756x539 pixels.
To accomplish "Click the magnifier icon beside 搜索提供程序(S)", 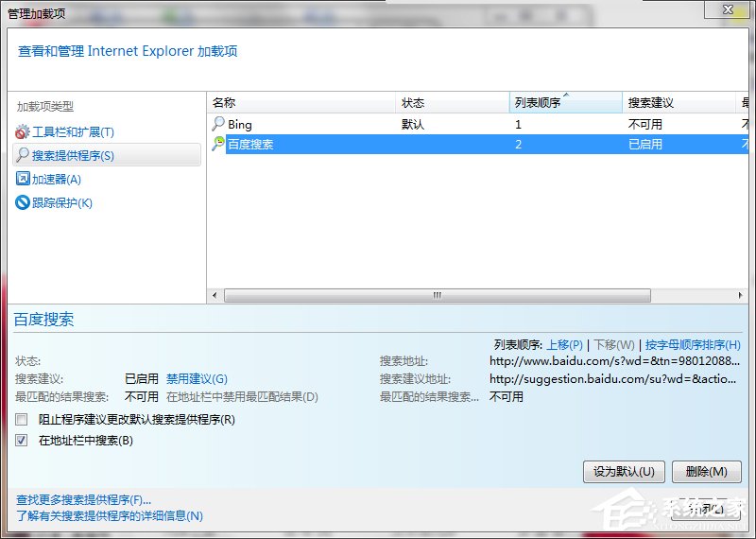I will tap(22, 155).
